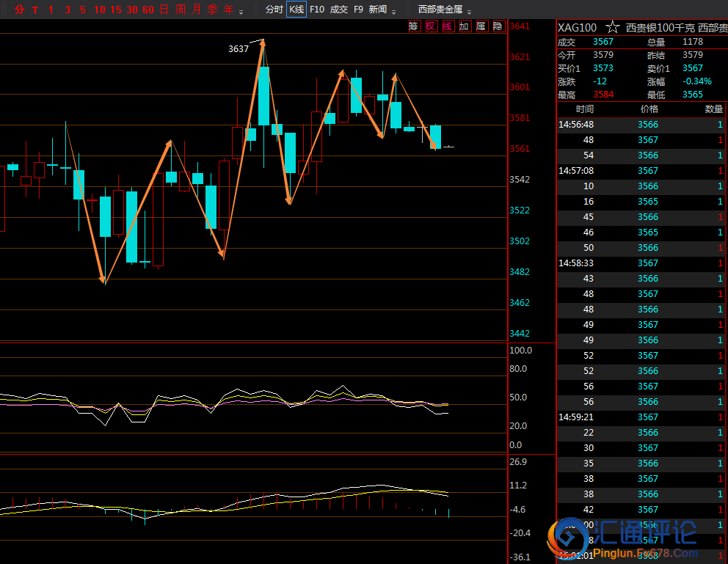Image resolution: width=728 pixels, height=564 pixels.
Task: Switch chart to 15-minute period
Action: click(116, 10)
